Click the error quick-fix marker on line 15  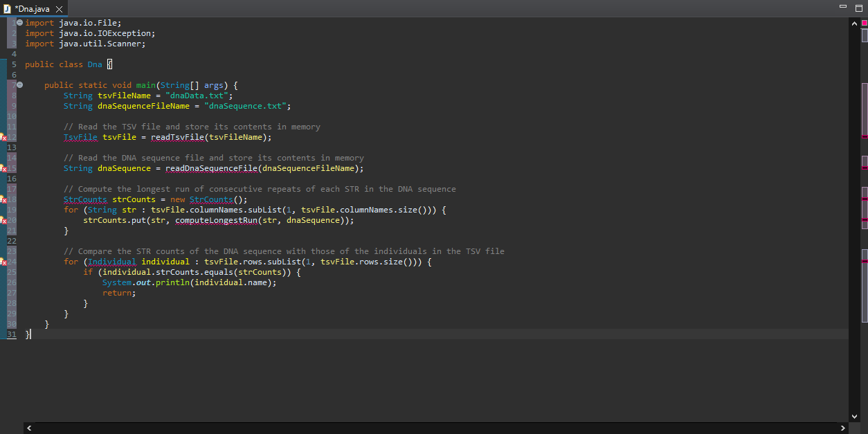[x=3, y=168]
